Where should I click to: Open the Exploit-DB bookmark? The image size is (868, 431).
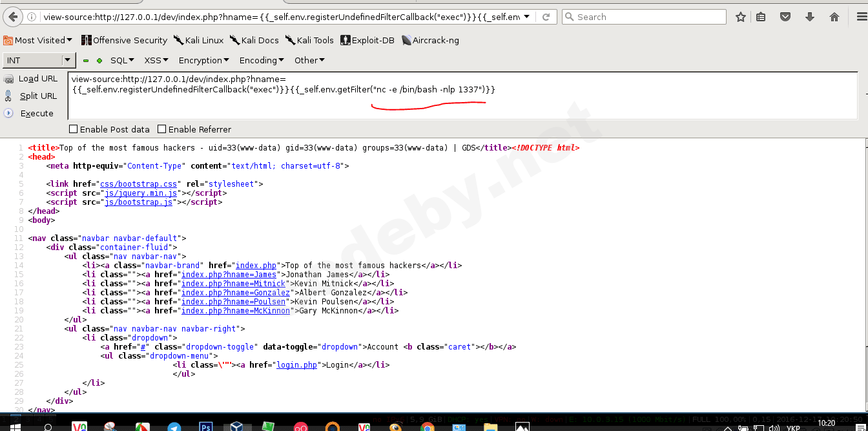(x=367, y=40)
